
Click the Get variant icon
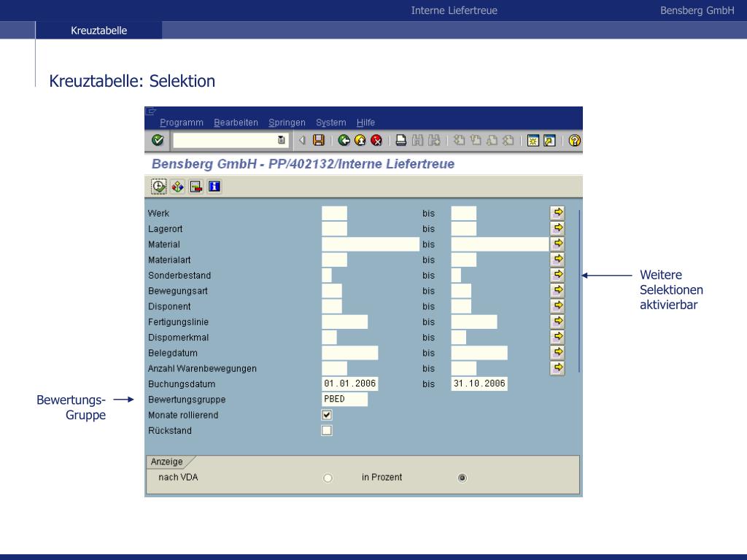(178, 186)
